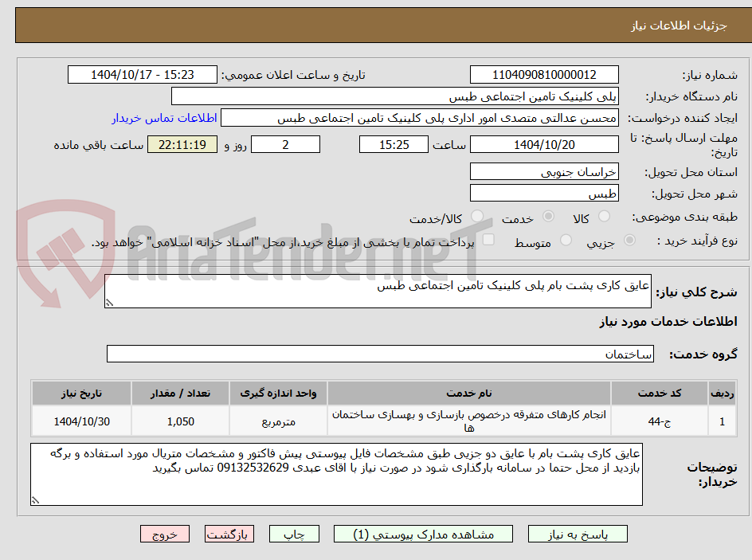Click the deadline time field 15:25
Screen dimensions: 752x560
tap(394, 144)
